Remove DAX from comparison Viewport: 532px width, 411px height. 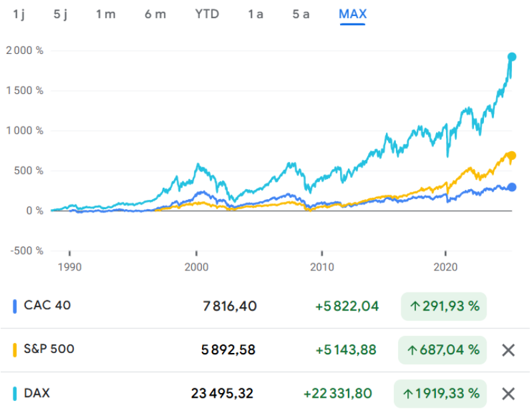point(508,394)
